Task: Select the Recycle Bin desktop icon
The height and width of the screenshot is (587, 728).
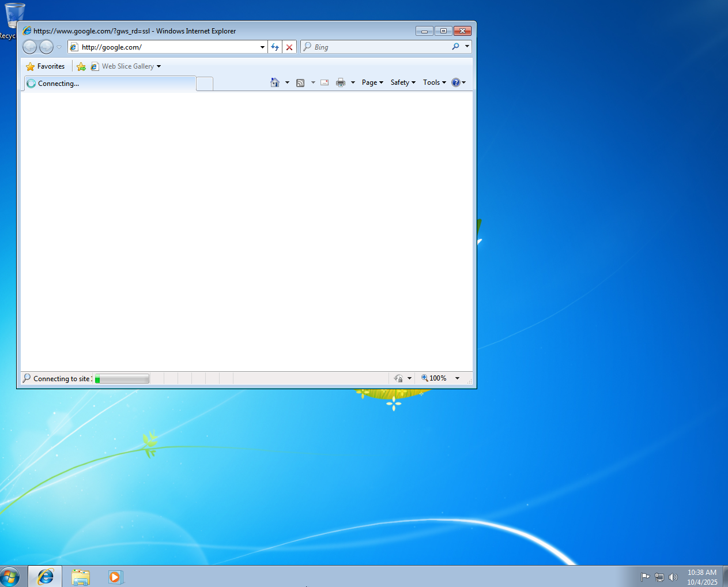Action: (x=14, y=21)
